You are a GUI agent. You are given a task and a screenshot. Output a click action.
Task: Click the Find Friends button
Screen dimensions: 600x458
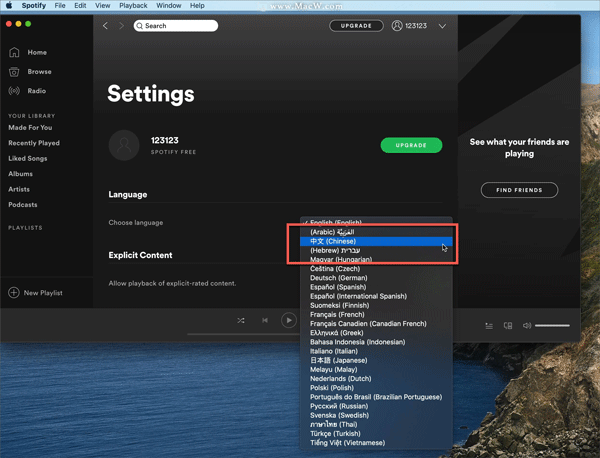(x=519, y=190)
